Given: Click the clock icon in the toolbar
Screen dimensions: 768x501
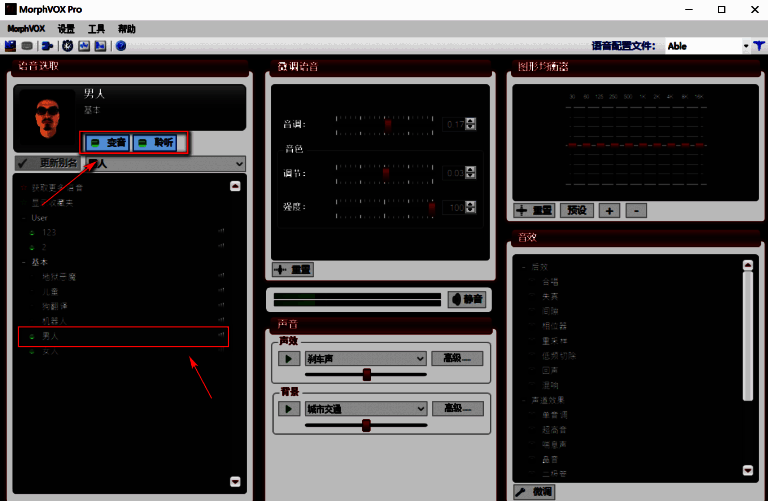Looking at the screenshot, I should point(68,46).
